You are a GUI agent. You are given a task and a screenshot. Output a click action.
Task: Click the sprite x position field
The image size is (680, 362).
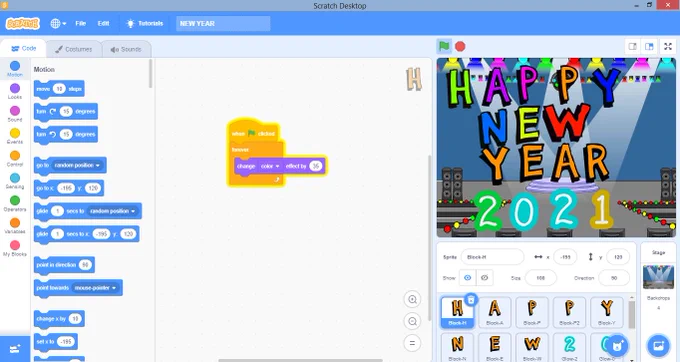pos(566,257)
